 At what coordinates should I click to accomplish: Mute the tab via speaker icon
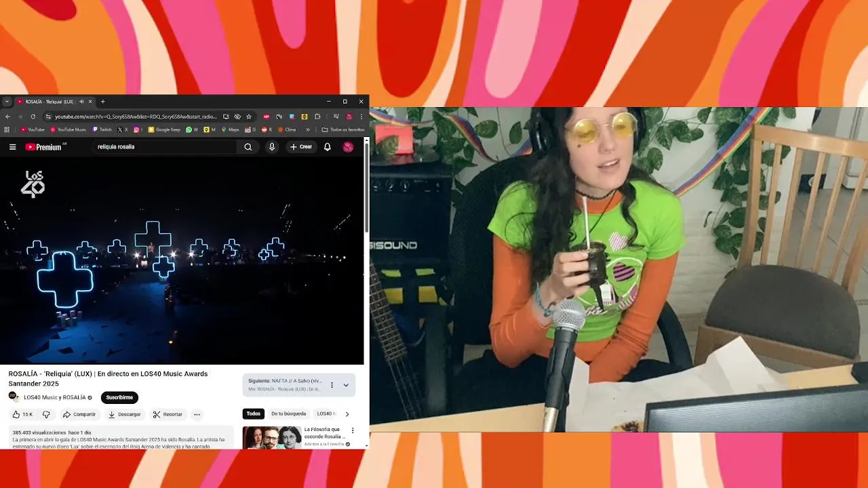(x=81, y=102)
